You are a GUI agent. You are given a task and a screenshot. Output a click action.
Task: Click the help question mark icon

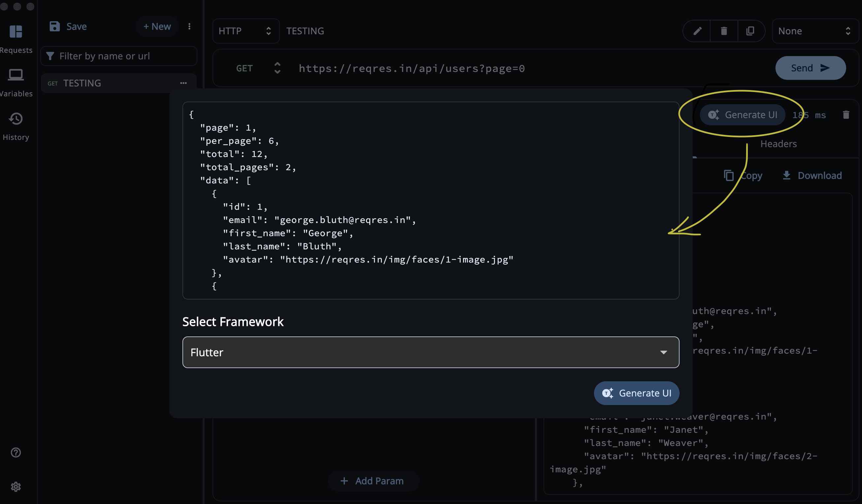pyautogui.click(x=16, y=452)
